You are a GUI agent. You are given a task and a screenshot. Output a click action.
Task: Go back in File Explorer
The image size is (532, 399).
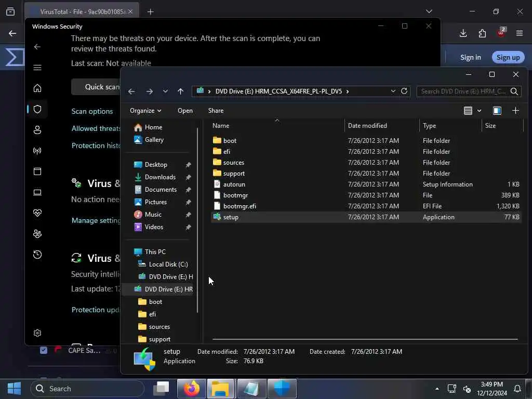coord(131,91)
